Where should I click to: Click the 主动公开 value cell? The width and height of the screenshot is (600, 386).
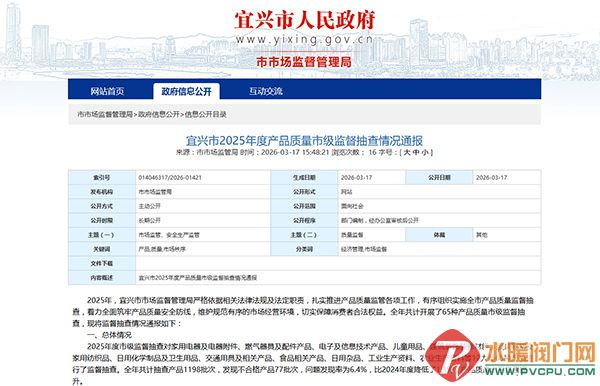[x=203, y=206]
